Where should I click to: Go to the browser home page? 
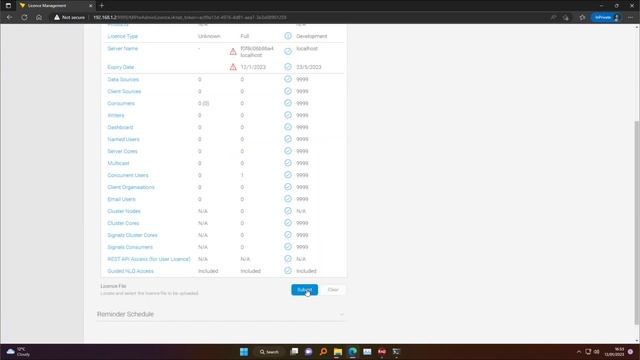[x=39, y=18]
